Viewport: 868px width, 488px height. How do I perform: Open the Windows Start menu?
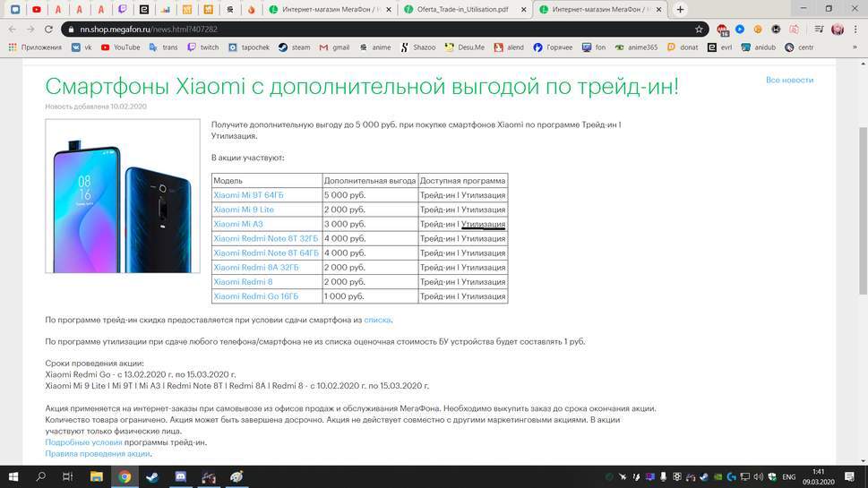click(13, 476)
